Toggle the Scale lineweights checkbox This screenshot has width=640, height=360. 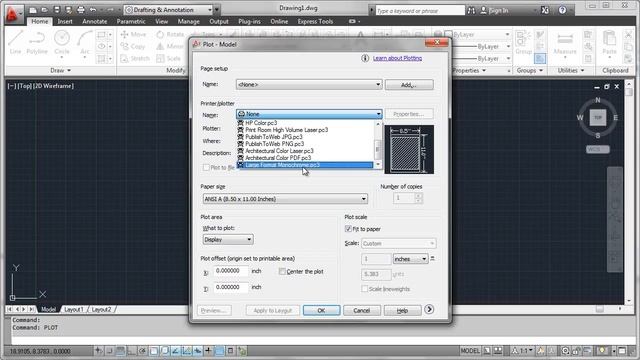364,289
